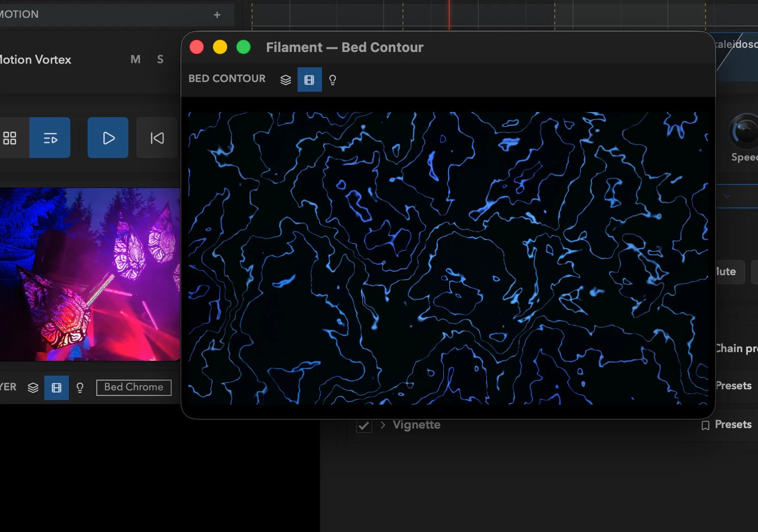The image size is (758, 532).
Task: Expand the Vignette effect row
Action: 383,424
